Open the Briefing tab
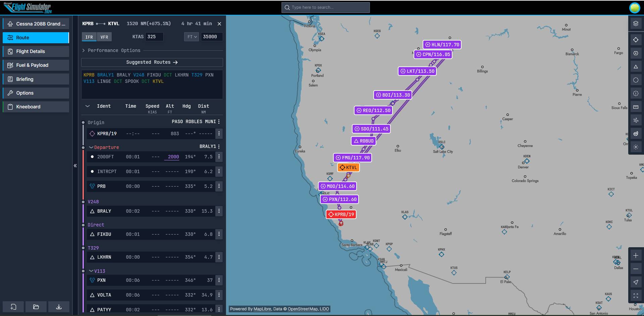Viewport: 644px width, 316px height. click(36, 79)
